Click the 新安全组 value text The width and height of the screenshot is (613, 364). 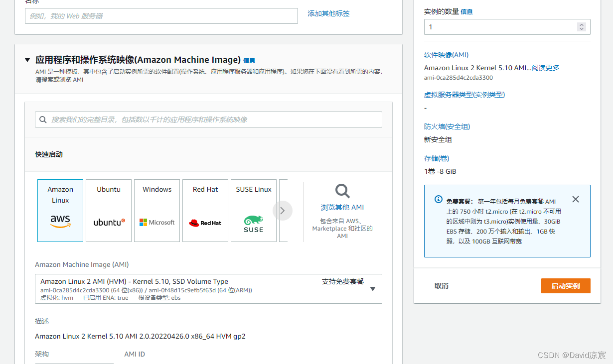(438, 139)
